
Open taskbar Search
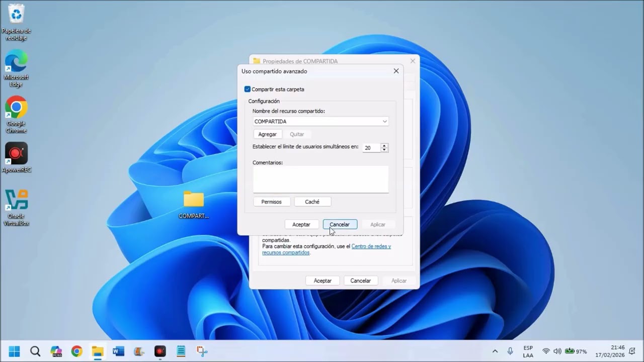point(35,351)
